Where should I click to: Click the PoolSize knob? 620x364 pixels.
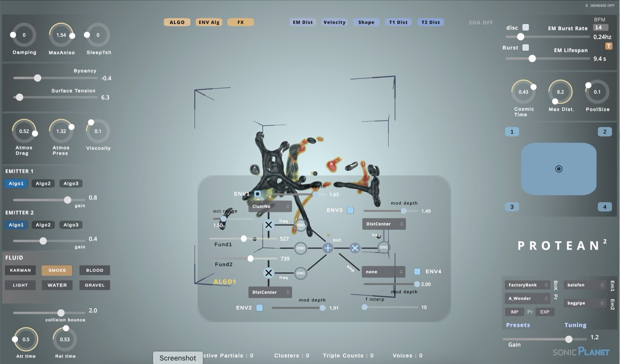click(597, 92)
